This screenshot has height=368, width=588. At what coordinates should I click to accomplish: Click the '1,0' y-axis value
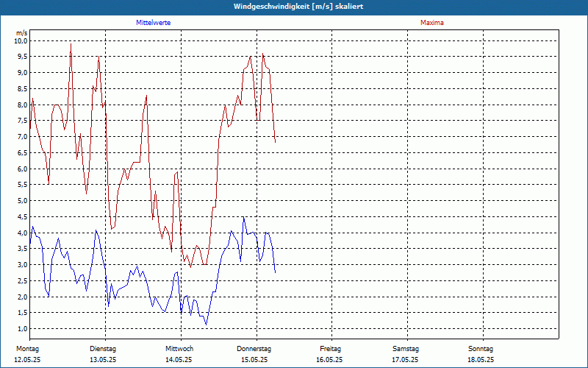coord(23,329)
